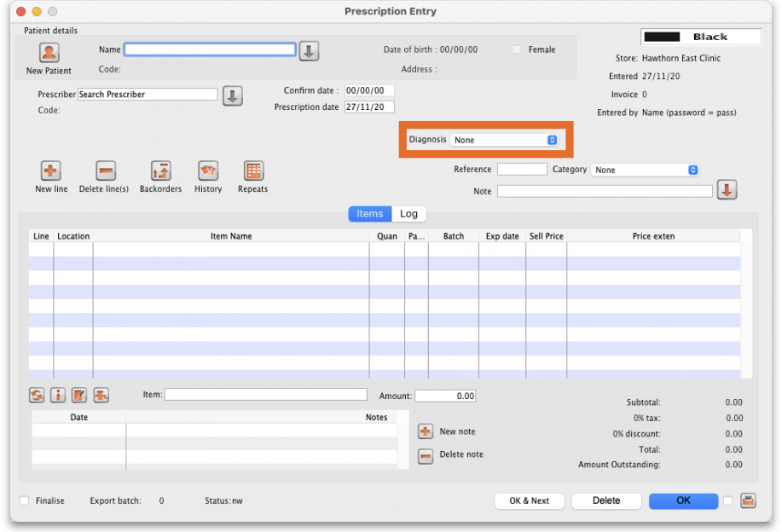Click the New Patient icon
Viewport: 782px width, 532px height.
(x=49, y=53)
